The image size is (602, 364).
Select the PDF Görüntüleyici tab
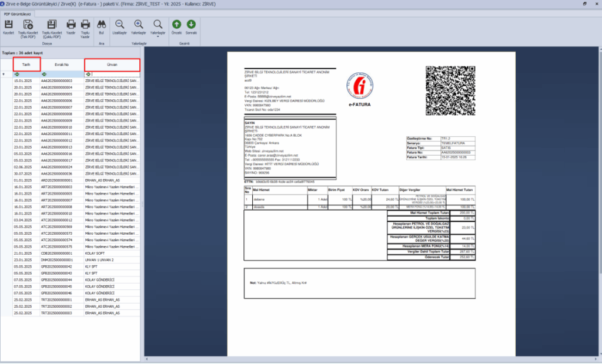[x=17, y=14]
